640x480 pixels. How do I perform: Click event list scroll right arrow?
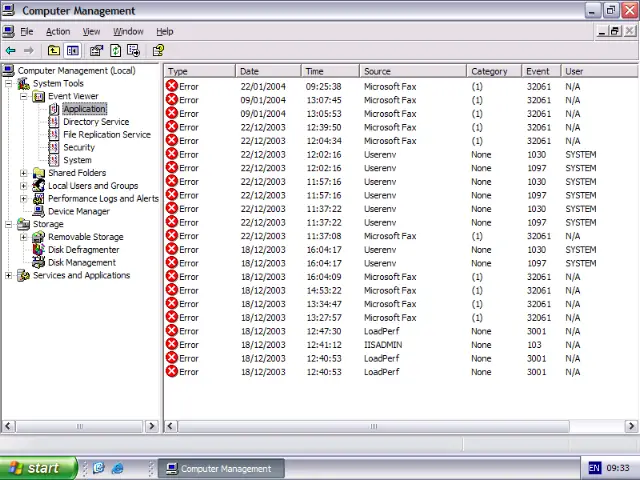(x=631, y=426)
